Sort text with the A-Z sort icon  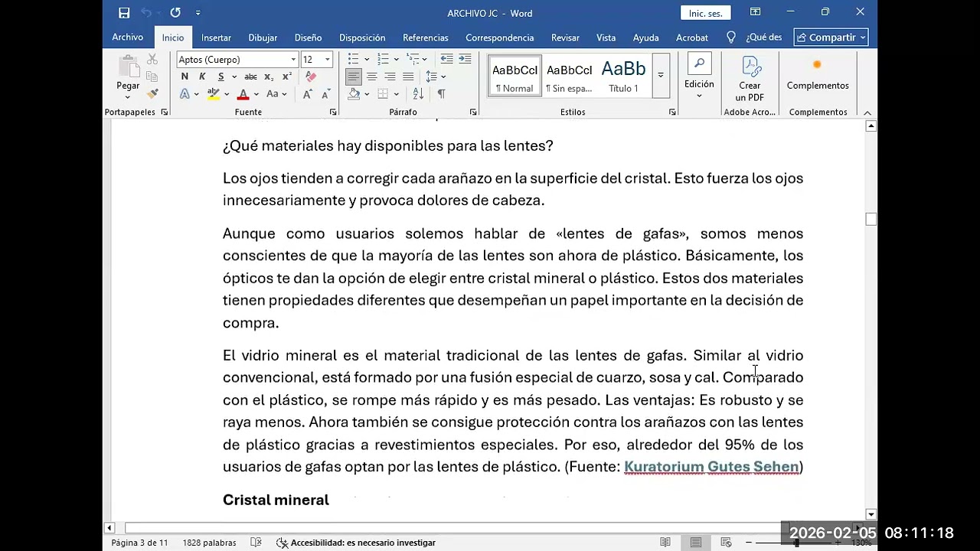click(x=418, y=94)
